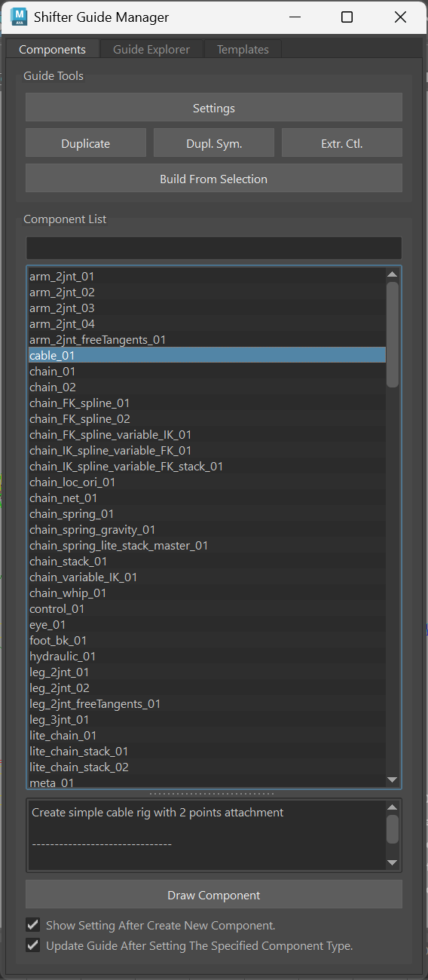Image resolution: width=428 pixels, height=980 pixels.
Task: Select the highlighted cable_01 component
Action: pos(206,355)
